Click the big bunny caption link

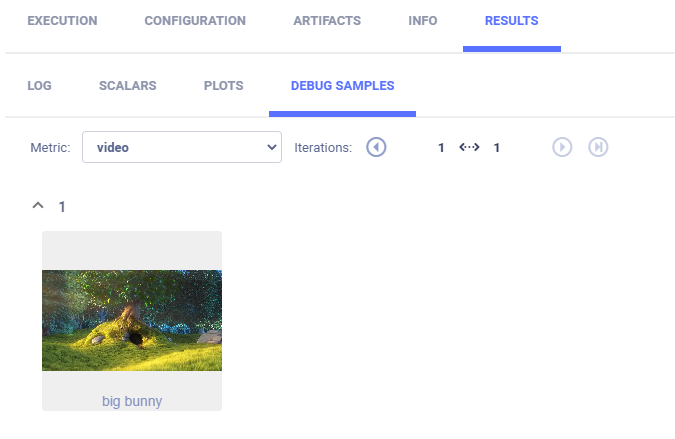tap(132, 401)
